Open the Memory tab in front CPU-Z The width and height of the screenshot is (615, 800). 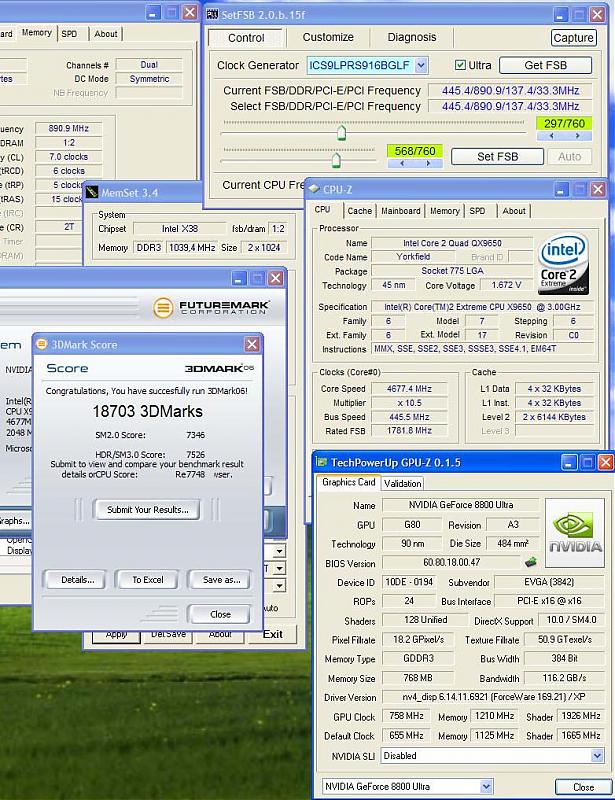point(444,211)
